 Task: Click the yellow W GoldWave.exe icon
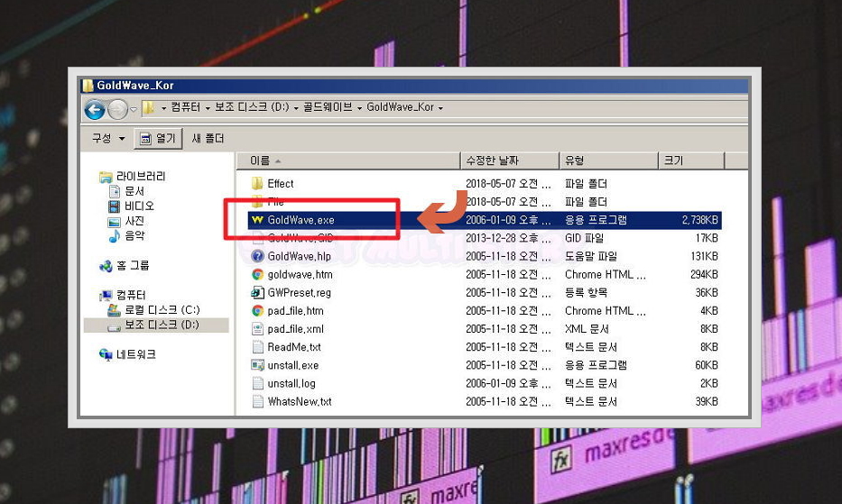258,219
